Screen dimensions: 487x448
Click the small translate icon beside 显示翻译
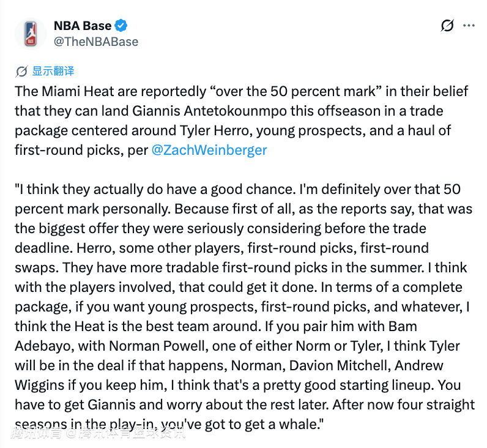22,71
